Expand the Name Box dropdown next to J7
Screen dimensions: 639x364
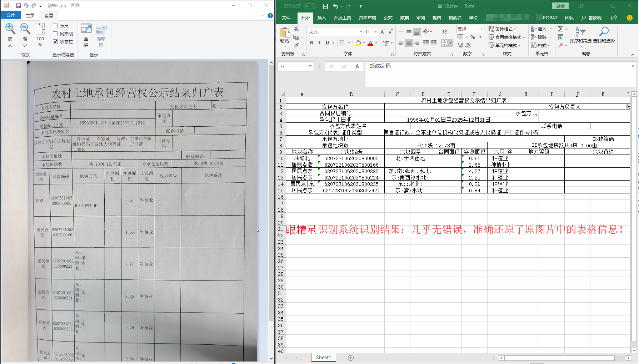[x=310, y=66]
